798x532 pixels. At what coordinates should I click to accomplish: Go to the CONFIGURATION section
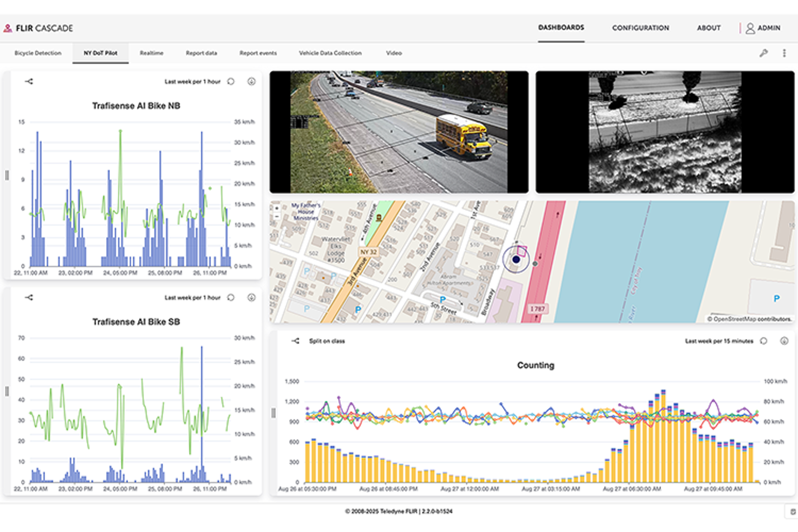(641, 28)
